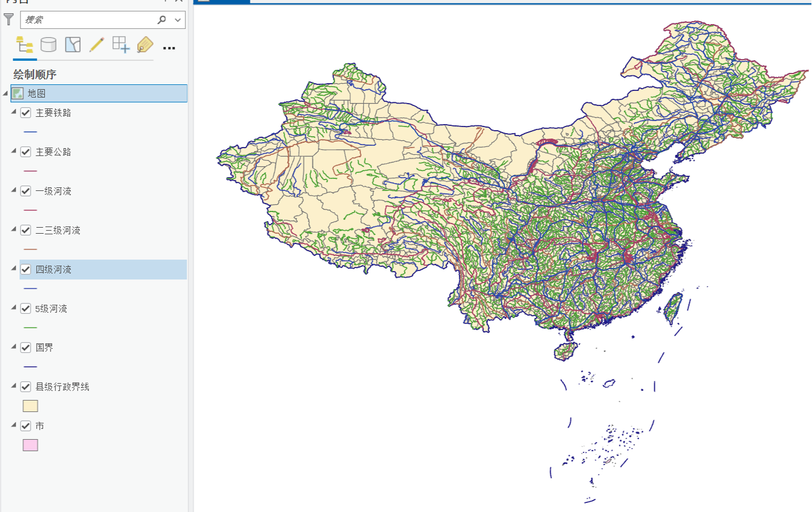
Task: Open the beige swatch for 县级行政界线
Action: [x=30, y=406]
